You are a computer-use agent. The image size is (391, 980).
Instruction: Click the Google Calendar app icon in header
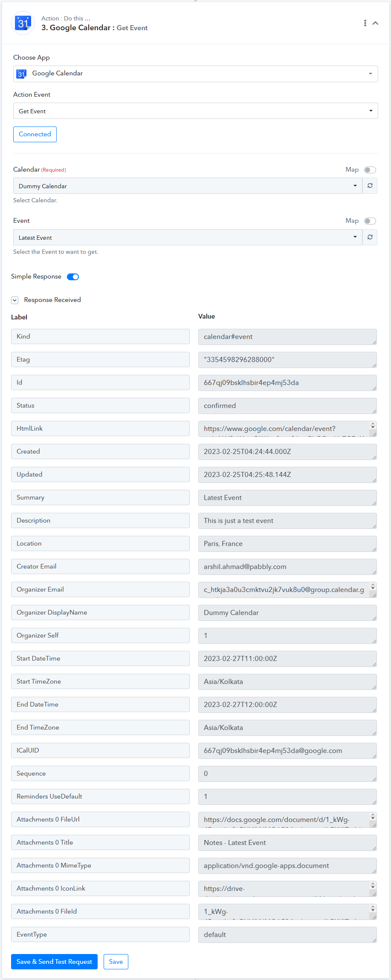tap(23, 23)
